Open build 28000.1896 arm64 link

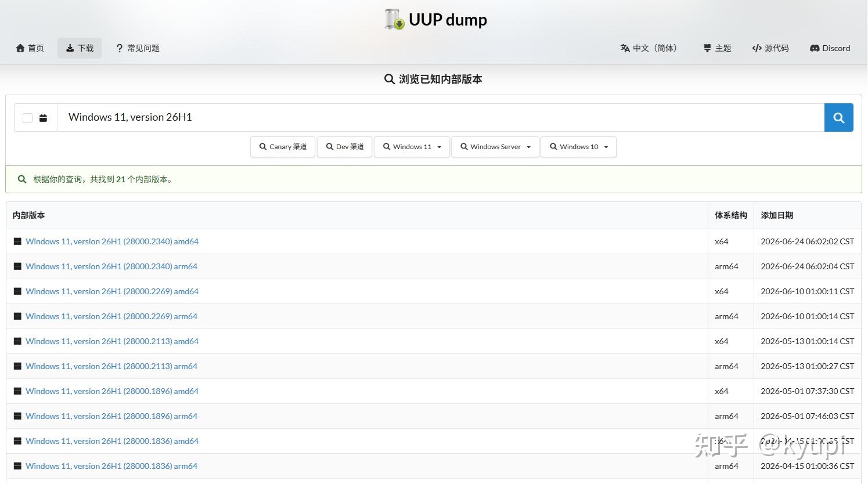click(111, 416)
